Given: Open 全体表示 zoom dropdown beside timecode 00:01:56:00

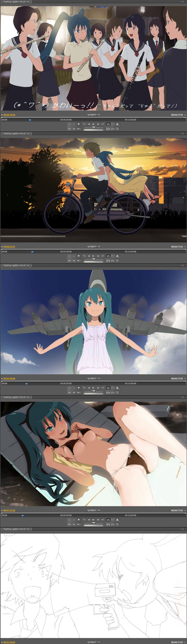Looking at the screenshot, I should pos(93,379).
